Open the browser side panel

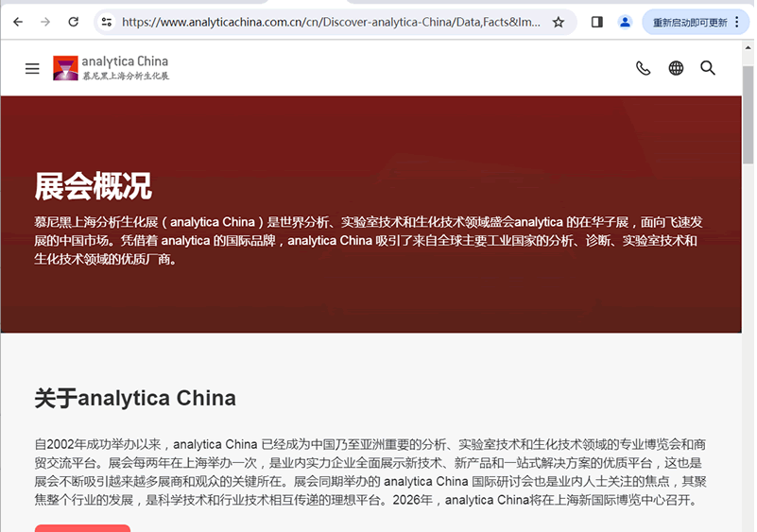point(597,22)
